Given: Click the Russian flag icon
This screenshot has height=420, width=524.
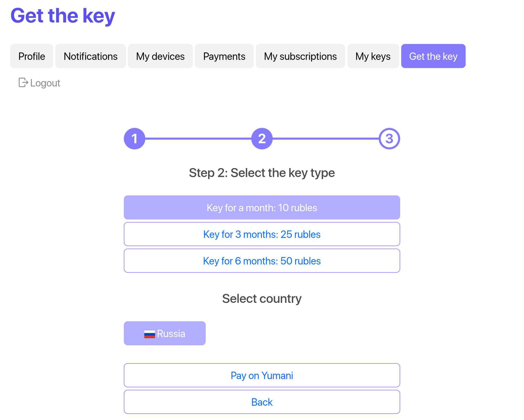Looking at the screenshot, I should click(149, 334).
